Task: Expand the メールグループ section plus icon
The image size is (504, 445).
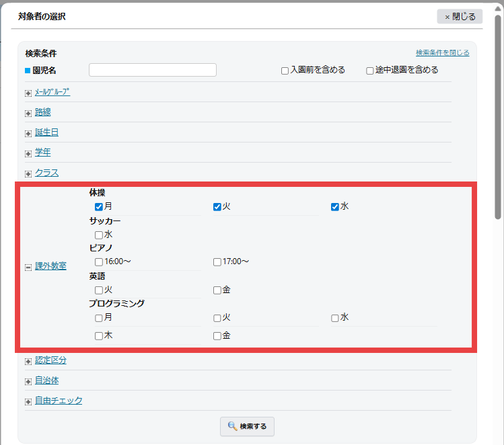Action: point(28,93)
